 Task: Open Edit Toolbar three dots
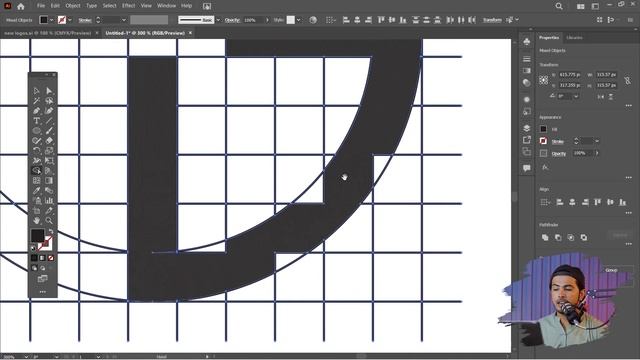[42, 292]
